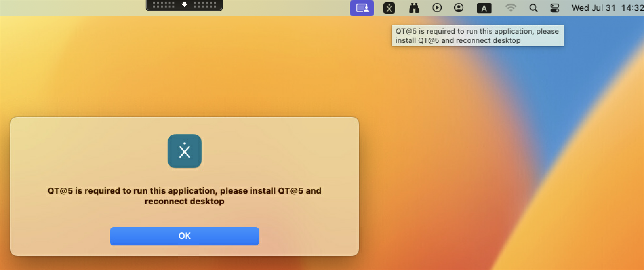Image resolution: width=644 pixels, height=270 pixels.
Task: Click the user account circle icon
Action: pyautogui.click(x=459, y=8)
